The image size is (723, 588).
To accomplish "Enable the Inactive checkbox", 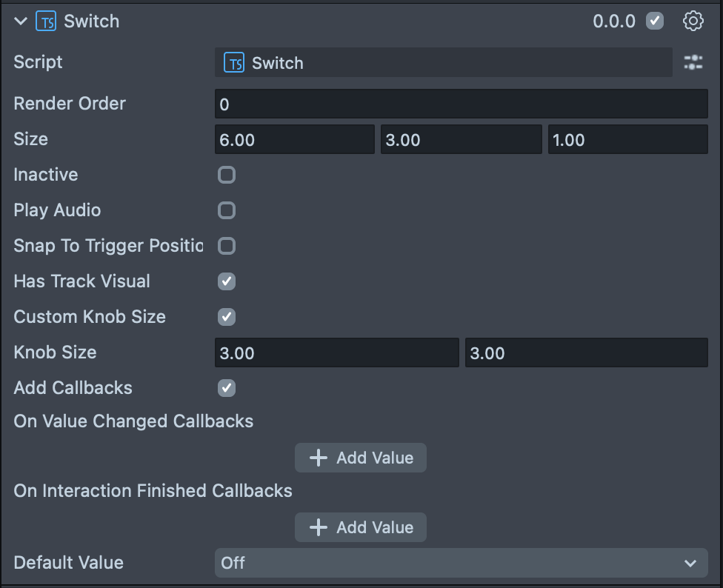I will [x=227, y=175].
